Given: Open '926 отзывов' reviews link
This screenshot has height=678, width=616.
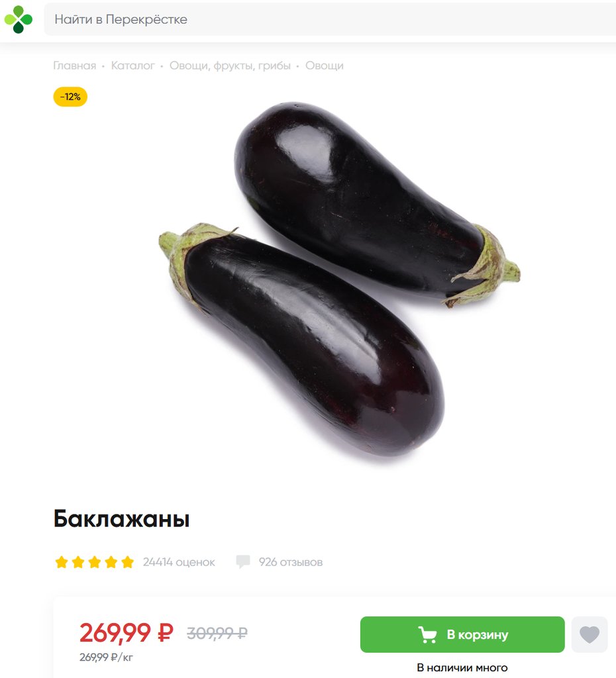Looking at the screenshot, I should click(x=291, y=562).
